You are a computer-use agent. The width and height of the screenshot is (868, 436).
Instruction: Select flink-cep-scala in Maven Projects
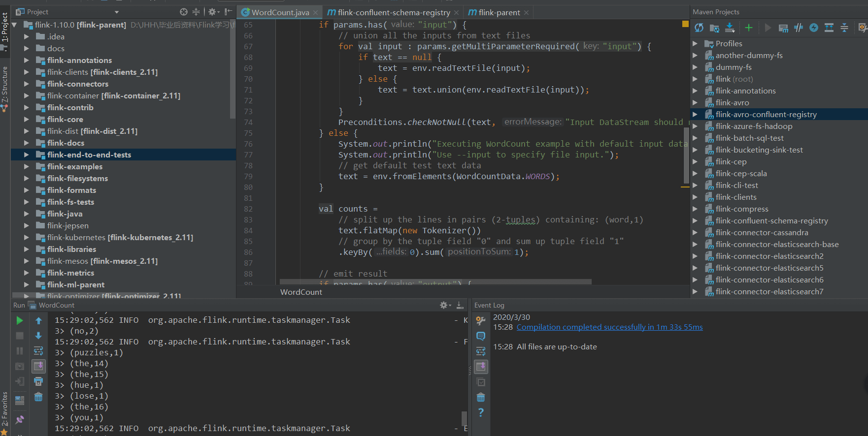(741, 174)
